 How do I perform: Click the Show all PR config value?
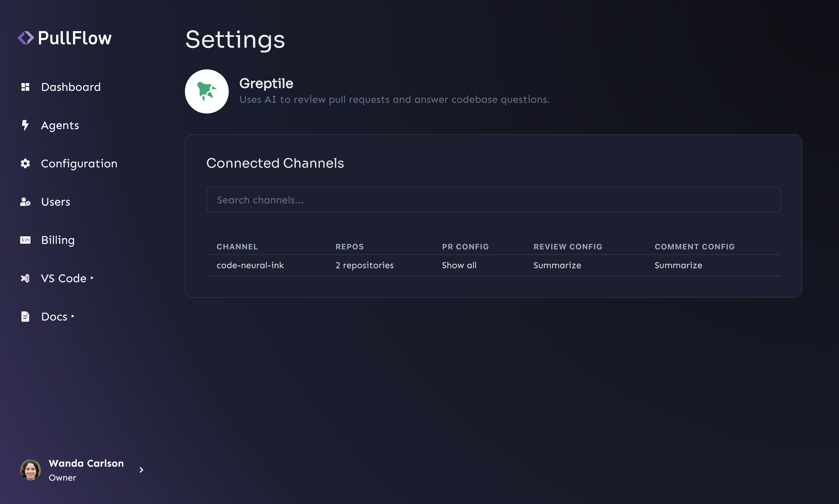click(459, 265)
